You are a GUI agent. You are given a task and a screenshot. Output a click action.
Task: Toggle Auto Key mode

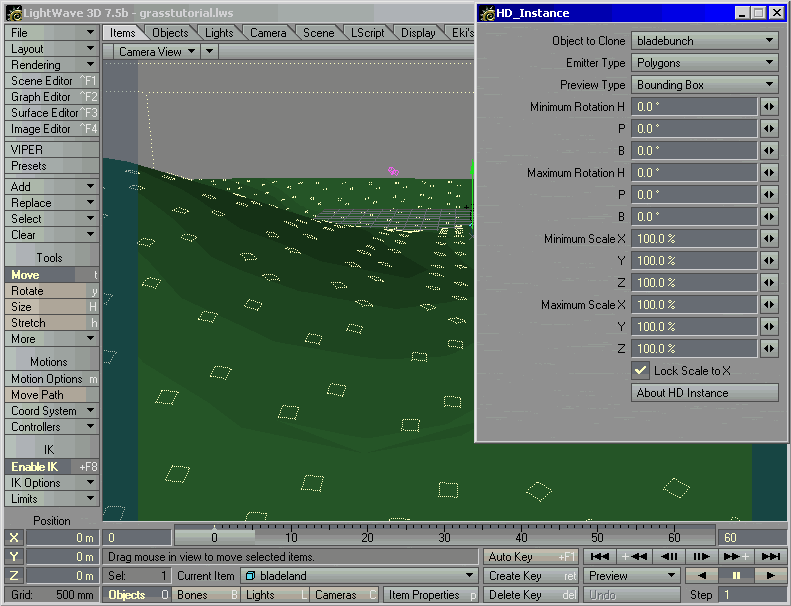[531, 557]
